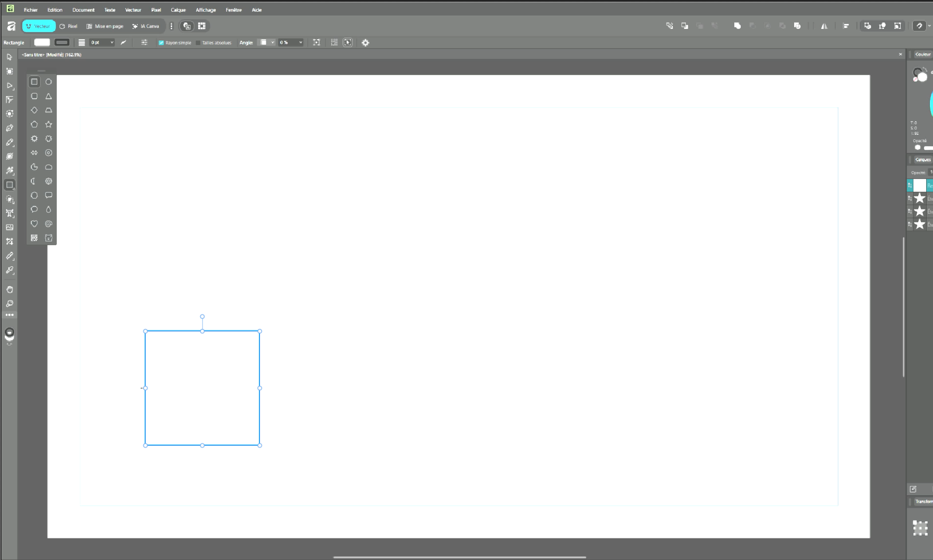This screenshot has height=560, width=933.
Task: Expand the Angle corner type dropdown
Action: coord(272,43)
